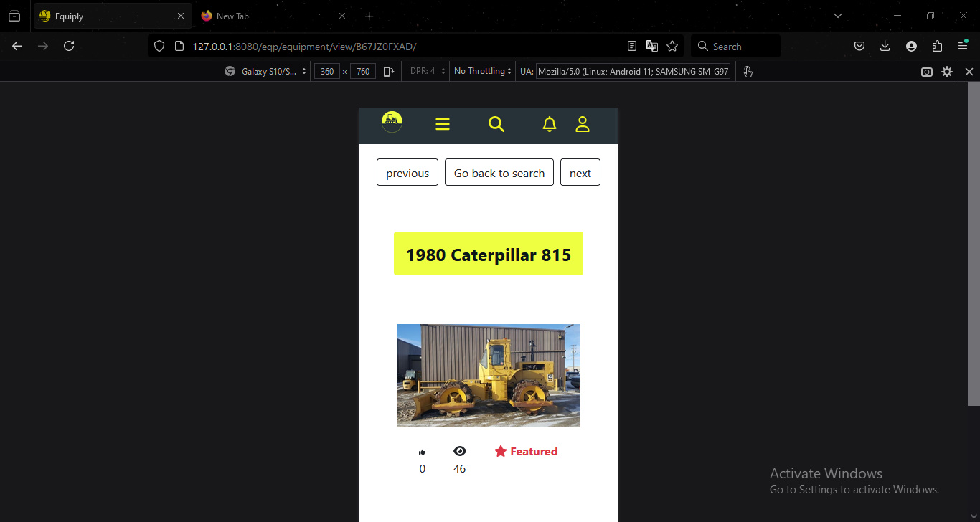
Task: Open the user profile icon
Action: [583, 125]
